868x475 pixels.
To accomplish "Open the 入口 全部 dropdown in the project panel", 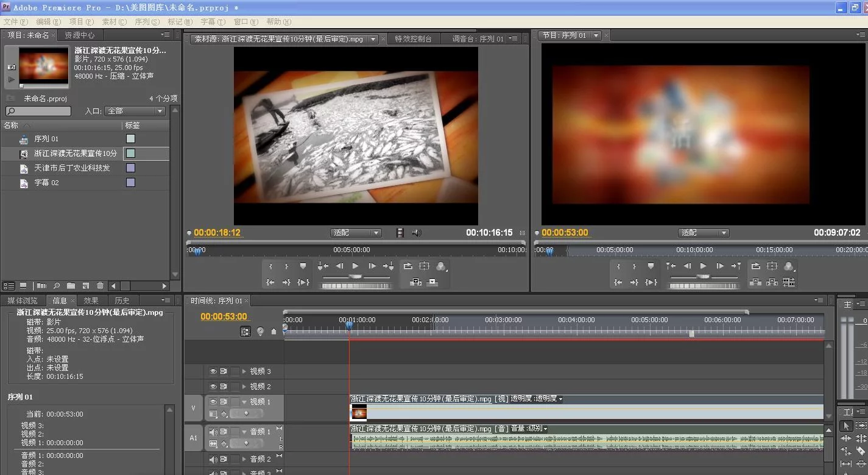I will [x=135, y=111].
